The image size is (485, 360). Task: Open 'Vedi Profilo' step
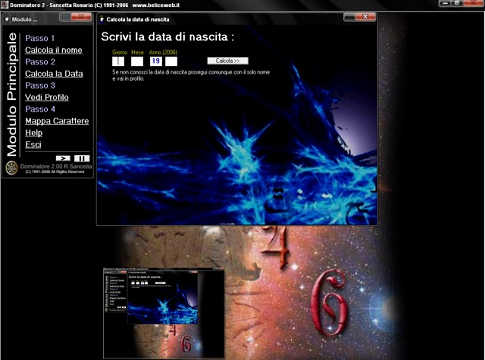[47, 97]
